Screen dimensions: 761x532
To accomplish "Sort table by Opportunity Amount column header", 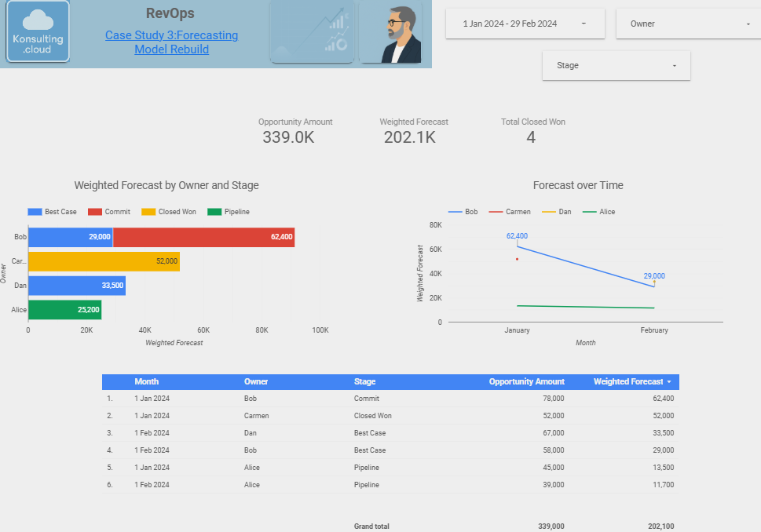I will click(x=526, y=382).
